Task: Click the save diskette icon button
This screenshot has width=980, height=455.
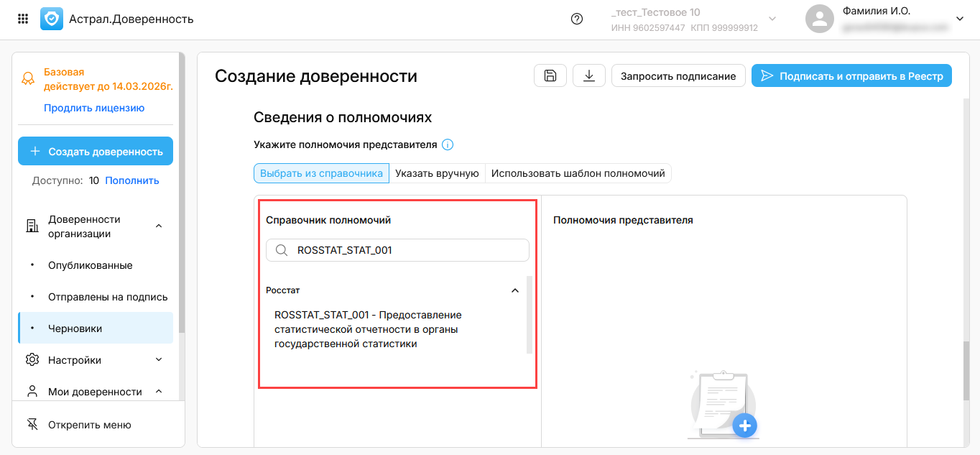Action: pyautogui.click(x=550, y=76)
